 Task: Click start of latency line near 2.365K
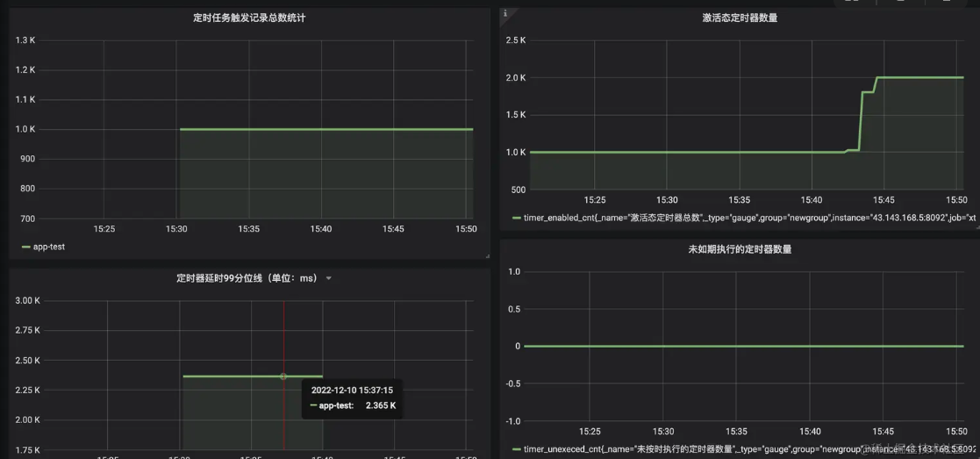(x=184, y=377)
